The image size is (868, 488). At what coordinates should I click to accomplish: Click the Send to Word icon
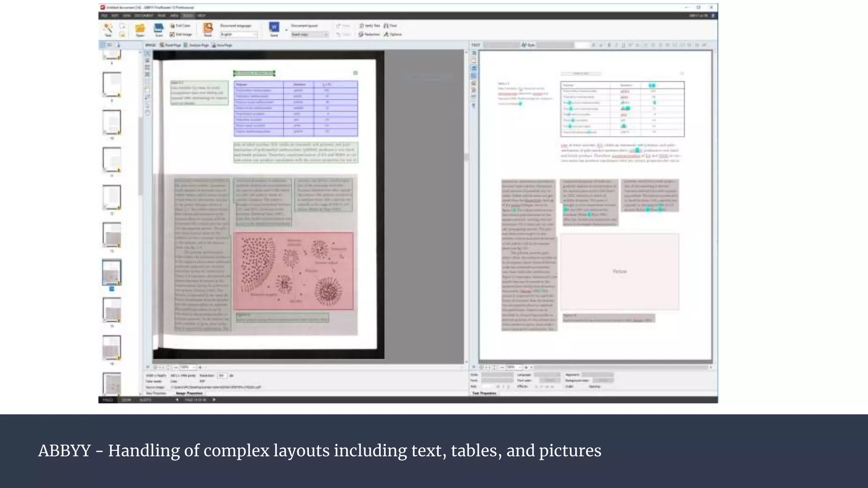click(274, 27)
